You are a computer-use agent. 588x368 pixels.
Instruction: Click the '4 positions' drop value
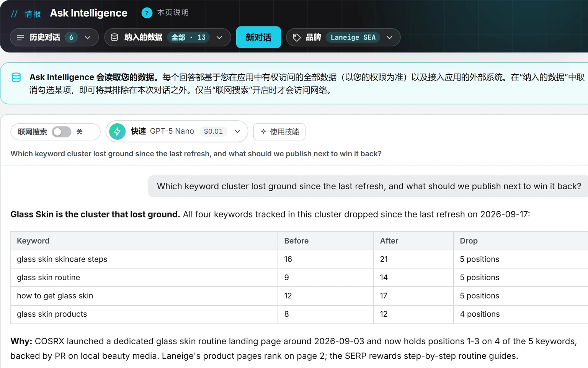[480, 314]
